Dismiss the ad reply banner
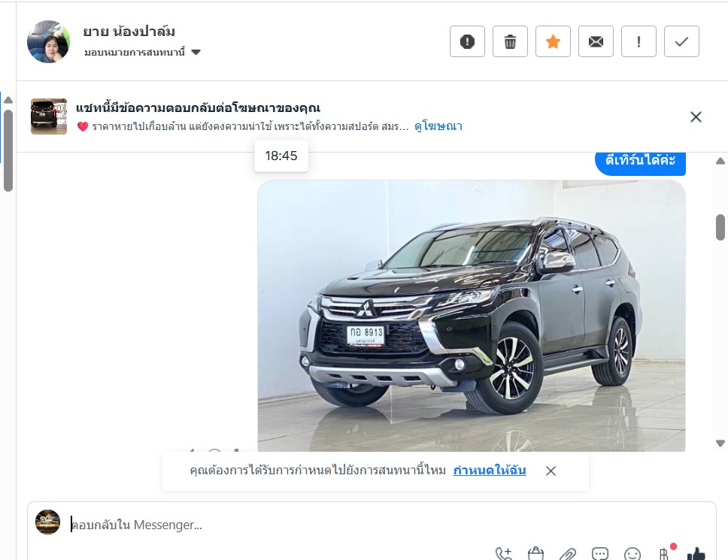 (x=696, y=117)
